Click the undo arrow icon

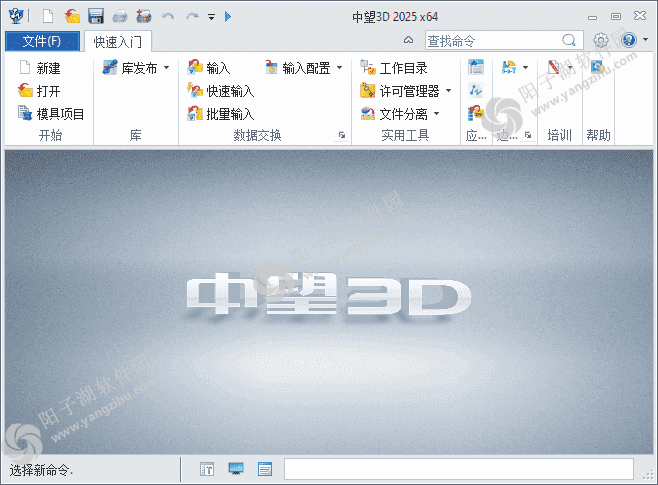[x=168, y=16]
